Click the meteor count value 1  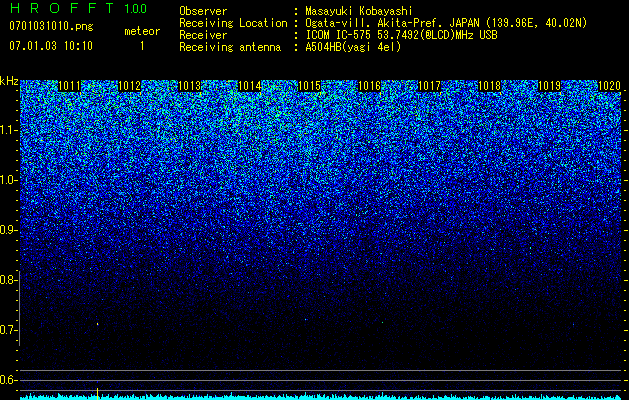142,46
